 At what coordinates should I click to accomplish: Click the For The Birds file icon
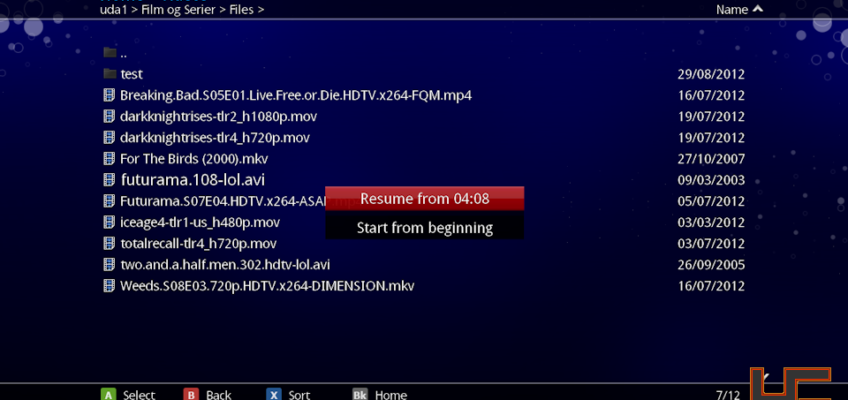pos(109,158)
